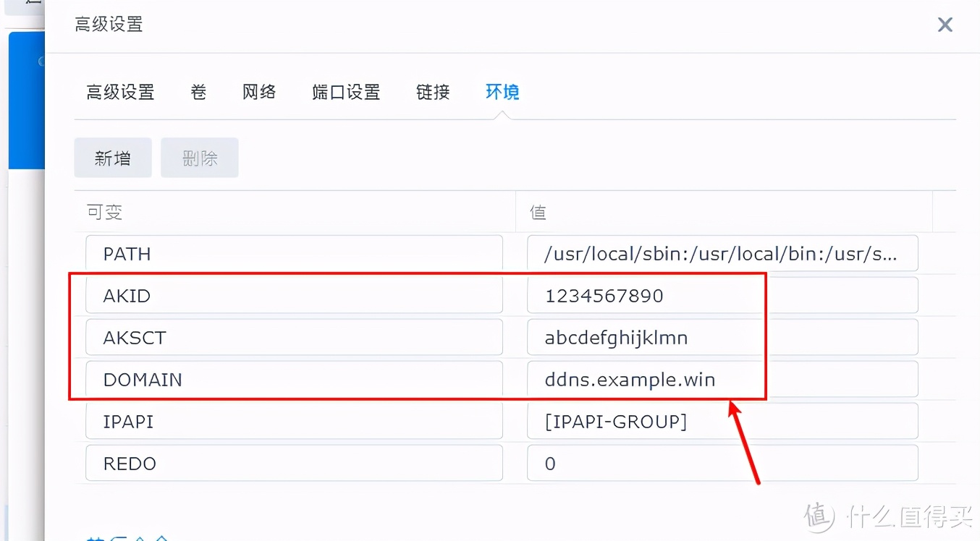Switch to the 卷 tab
This screenshot has width=980, height=541.
pos(198,92)
